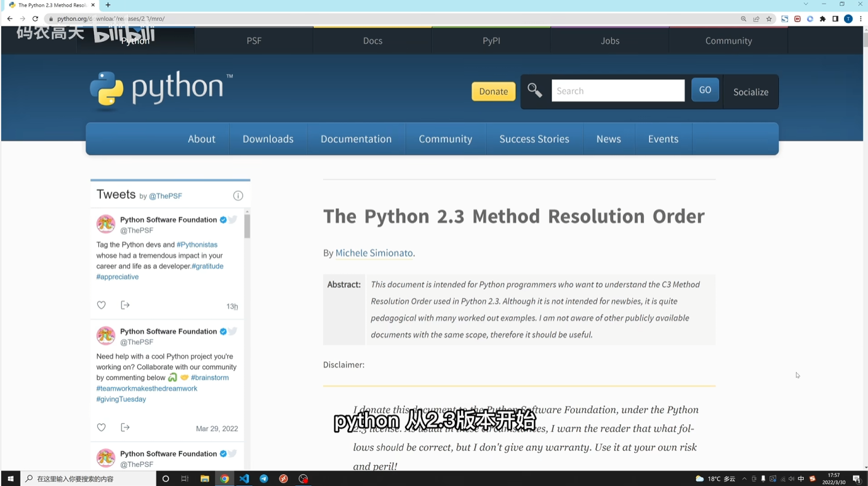The width and height of the screenshot is (868, 486).
Task: Open File Explorer from taskbar
Action: coord(205,479)
